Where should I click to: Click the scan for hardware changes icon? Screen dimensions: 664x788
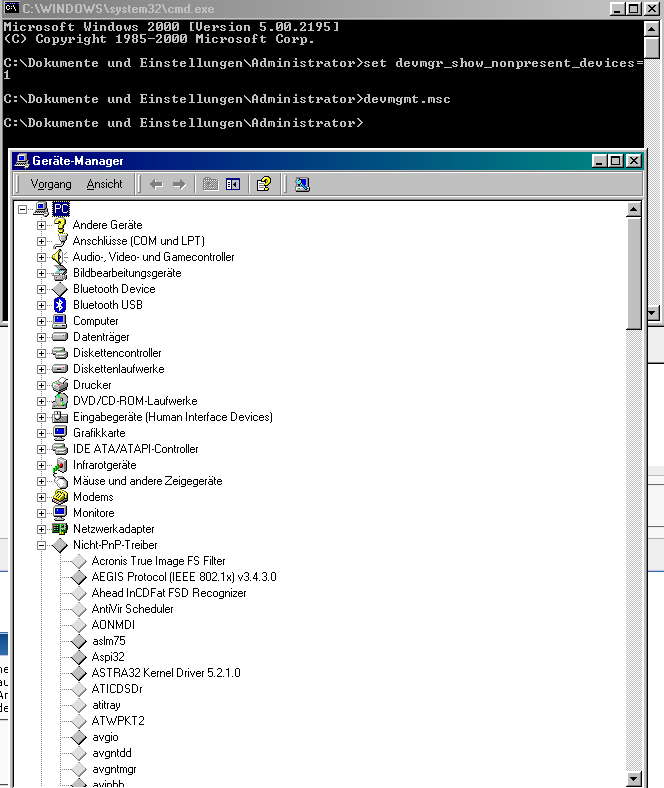pos(302,184)
